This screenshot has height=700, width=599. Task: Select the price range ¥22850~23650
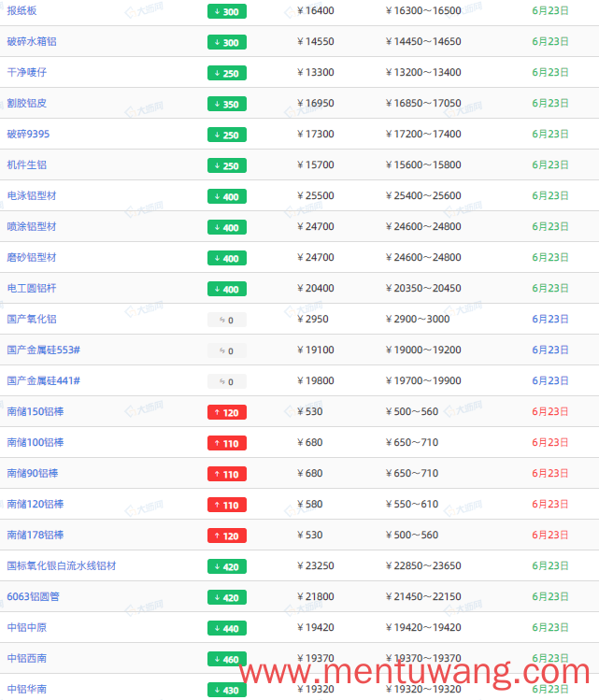pos(423,565)
